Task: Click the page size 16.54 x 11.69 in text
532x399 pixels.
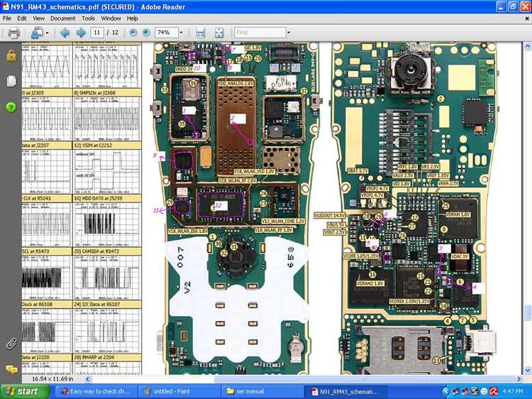Action: tap(52, 378)
